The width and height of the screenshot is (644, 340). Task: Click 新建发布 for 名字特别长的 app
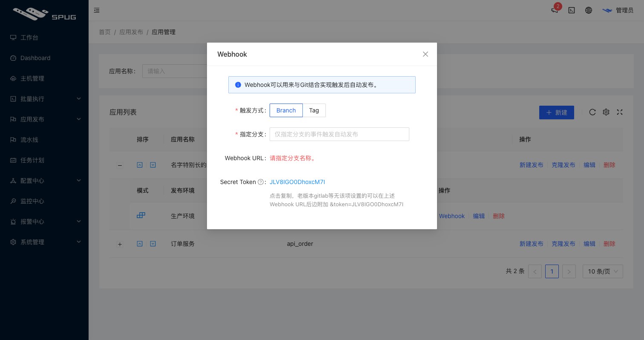tap(531, 165)
